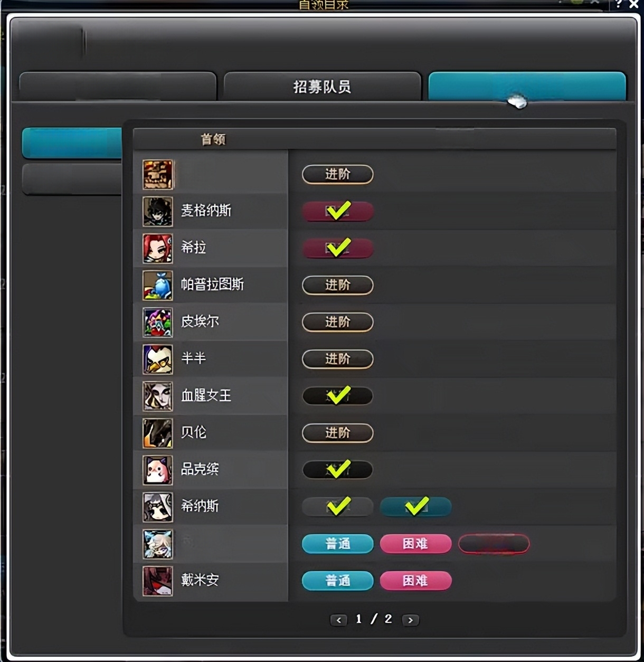
Task: Toggle the checked difficulty for Magnus (麦格纳斯)
Action: (338, 211)
